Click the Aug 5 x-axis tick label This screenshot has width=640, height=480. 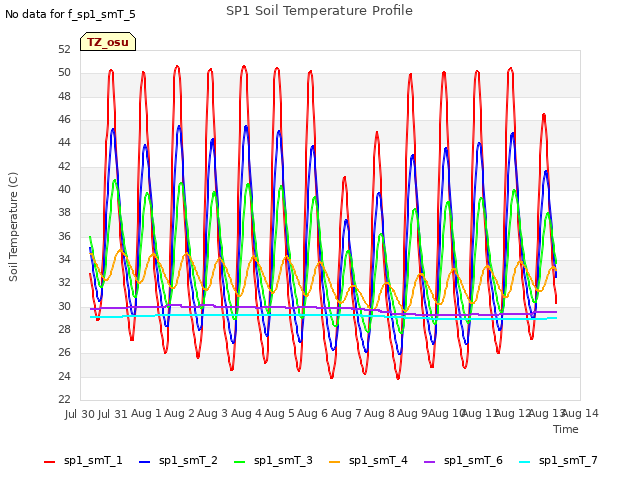(x=279, y=414)
